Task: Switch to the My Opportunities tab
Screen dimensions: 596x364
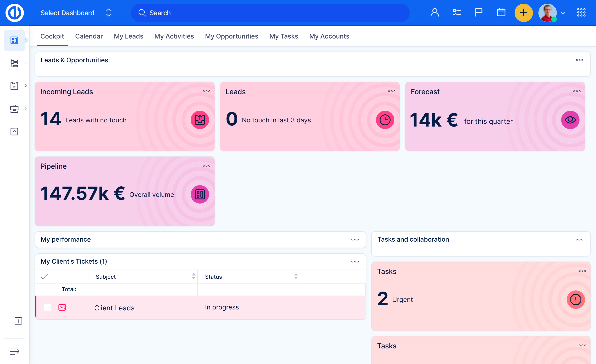Action: pos(232,36)
